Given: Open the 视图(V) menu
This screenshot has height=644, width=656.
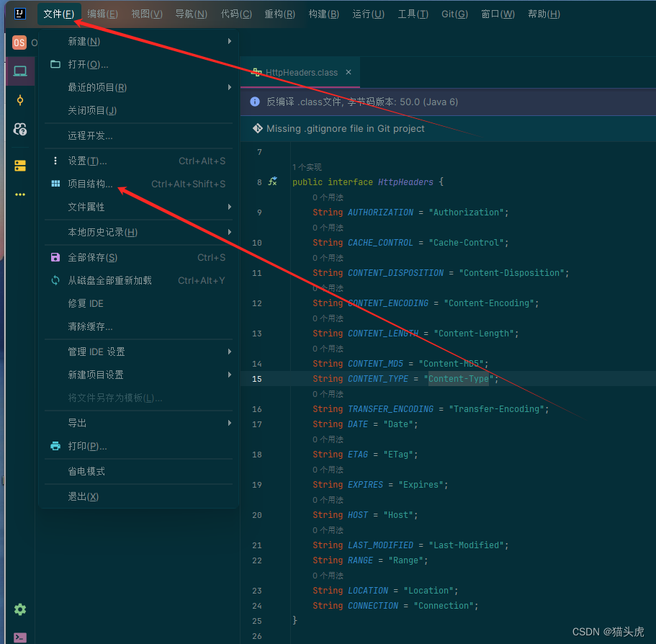Looking at the screenshot, I should click(147, 14).
